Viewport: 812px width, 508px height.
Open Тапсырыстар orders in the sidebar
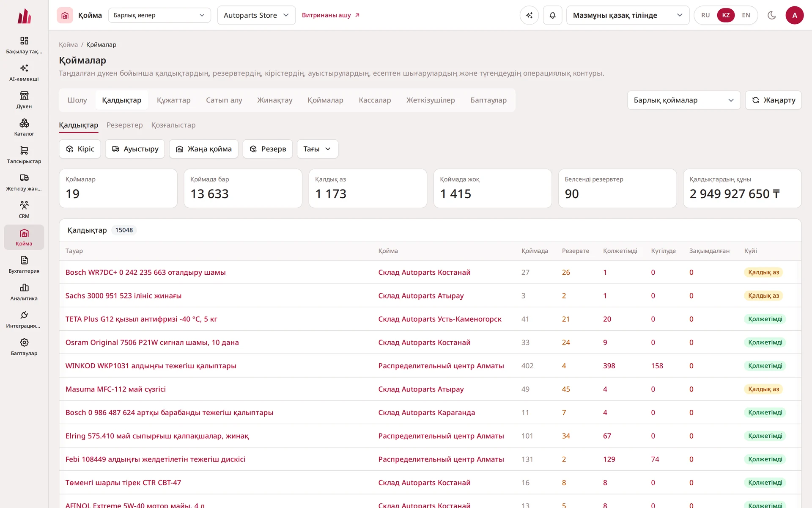pos(24,155)
